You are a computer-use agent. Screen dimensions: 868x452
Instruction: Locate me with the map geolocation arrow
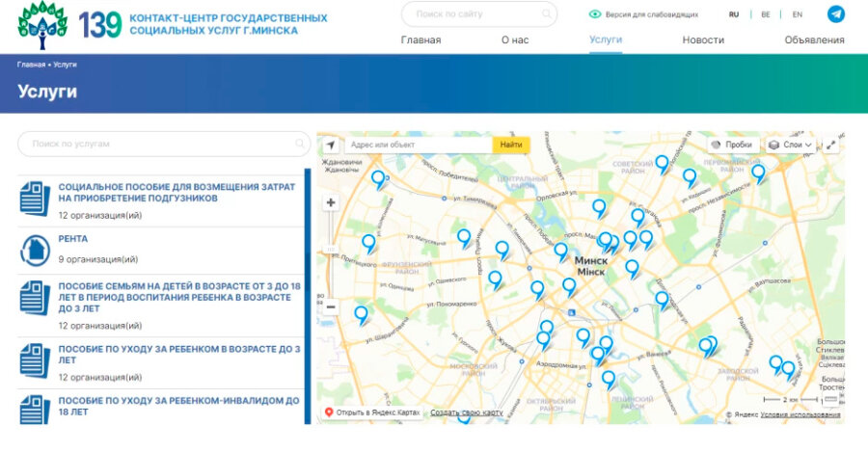331,145
